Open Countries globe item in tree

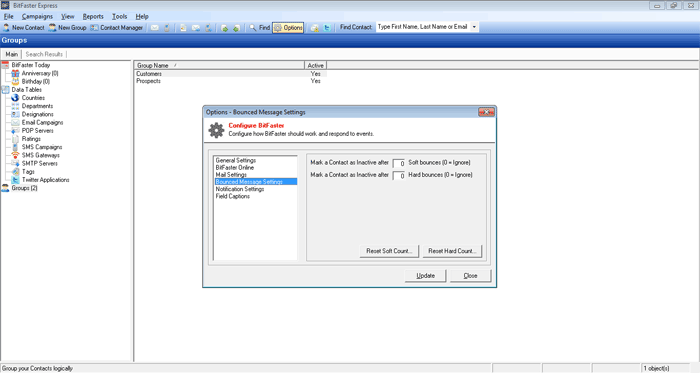(28, 98)
